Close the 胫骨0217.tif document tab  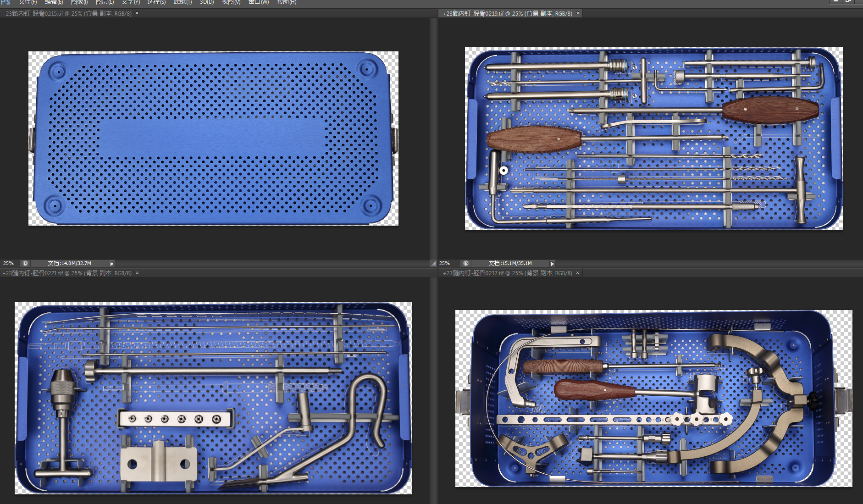(578, 272)
